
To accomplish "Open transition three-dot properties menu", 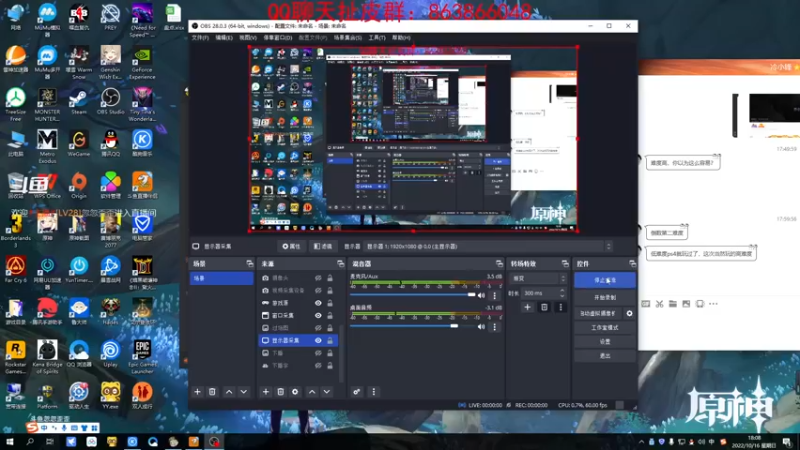I will click(x=561, y=307).
